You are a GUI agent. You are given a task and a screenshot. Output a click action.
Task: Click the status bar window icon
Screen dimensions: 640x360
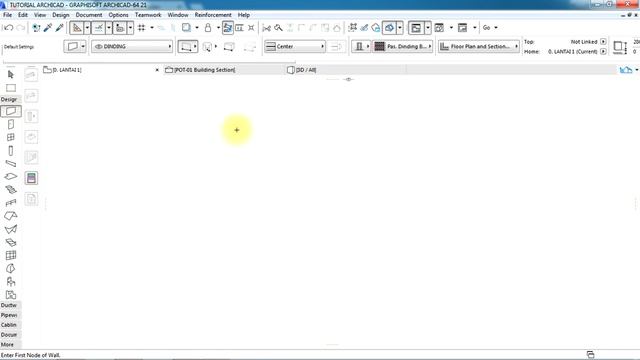tap(590, 354)
